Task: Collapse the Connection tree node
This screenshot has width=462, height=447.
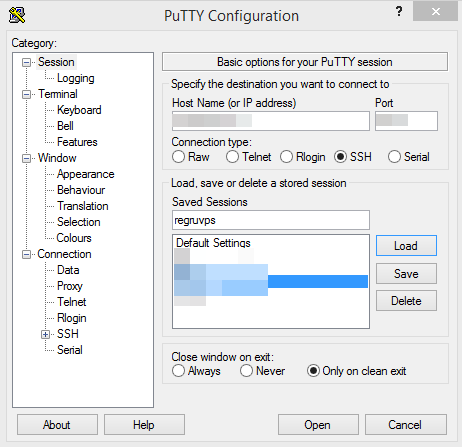Action: pyautogui.click(x=26, y=254)
